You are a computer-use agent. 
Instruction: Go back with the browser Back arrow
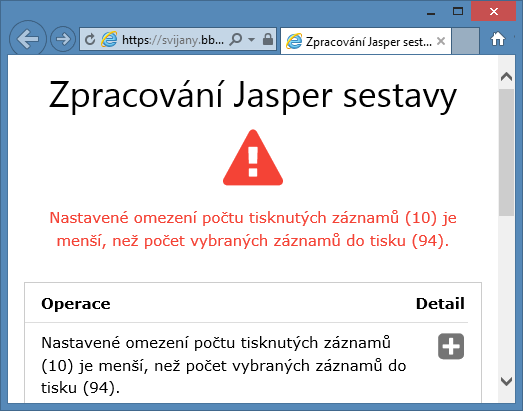[28, 39]
